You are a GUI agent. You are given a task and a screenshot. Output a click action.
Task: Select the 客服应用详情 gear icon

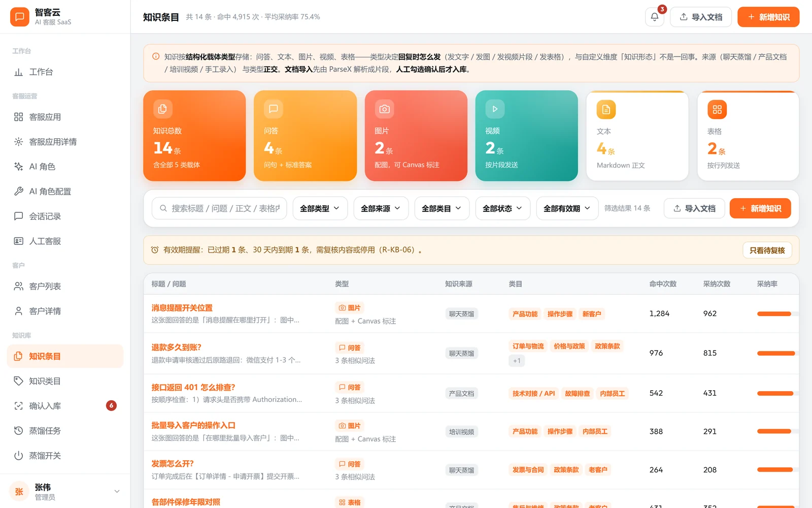pos(19,142)
